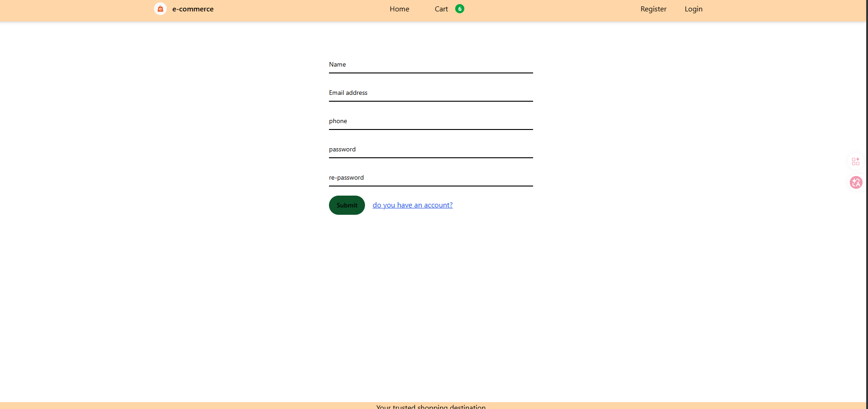Click the green cart count badge
The width and height of the screenshot is (868, 409).
[x=460, y=9]
